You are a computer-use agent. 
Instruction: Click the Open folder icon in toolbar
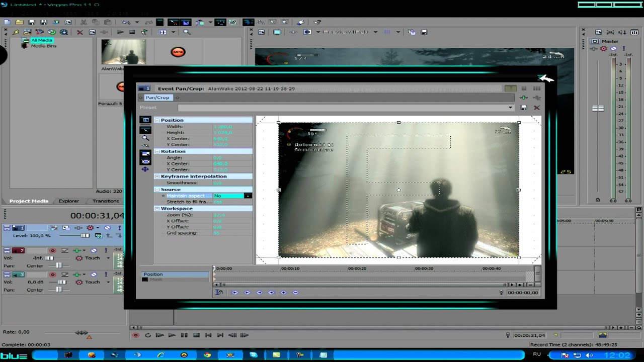[x=19, y=22]
